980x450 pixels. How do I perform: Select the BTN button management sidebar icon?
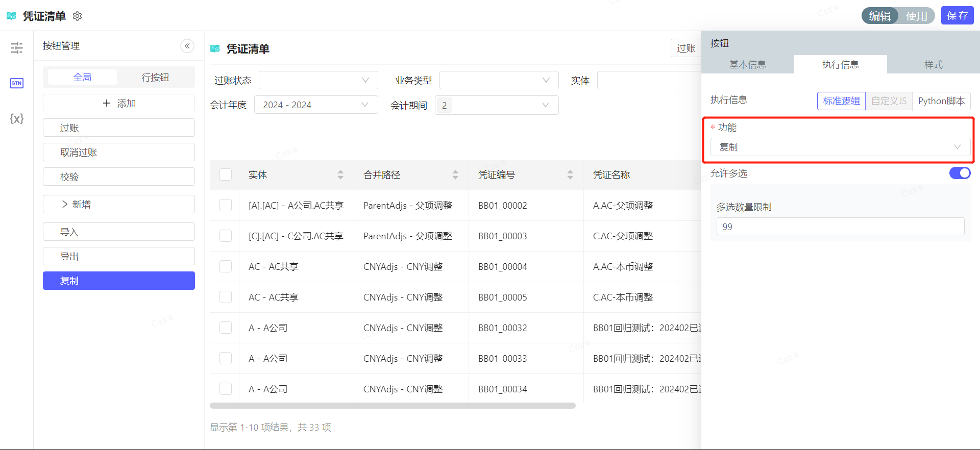17,83
